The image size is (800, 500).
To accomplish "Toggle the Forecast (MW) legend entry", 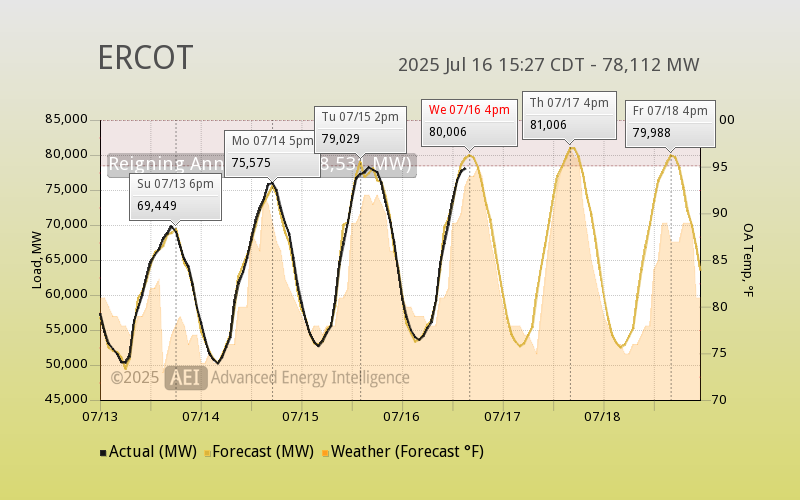I will pos(259,452).
